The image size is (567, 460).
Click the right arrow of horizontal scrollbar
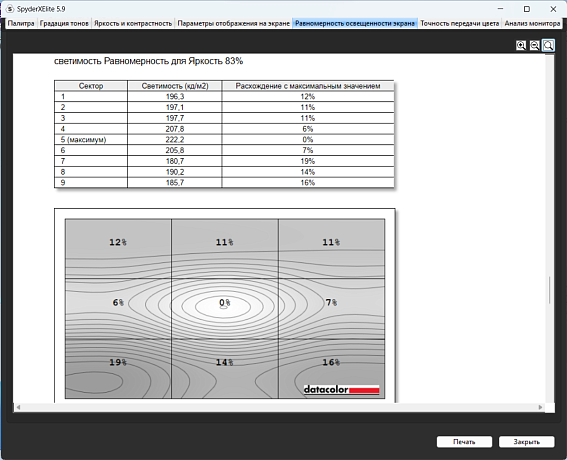coord(540,407)
